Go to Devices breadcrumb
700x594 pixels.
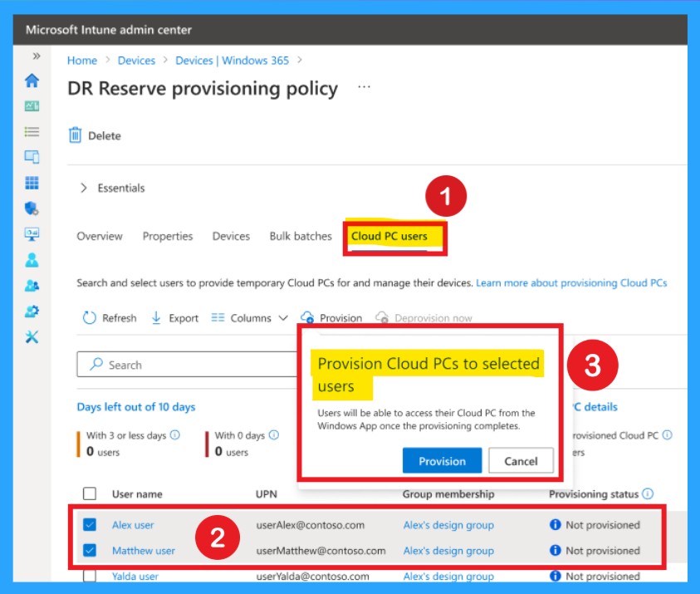pyautogui.click(x=137, y=61)
